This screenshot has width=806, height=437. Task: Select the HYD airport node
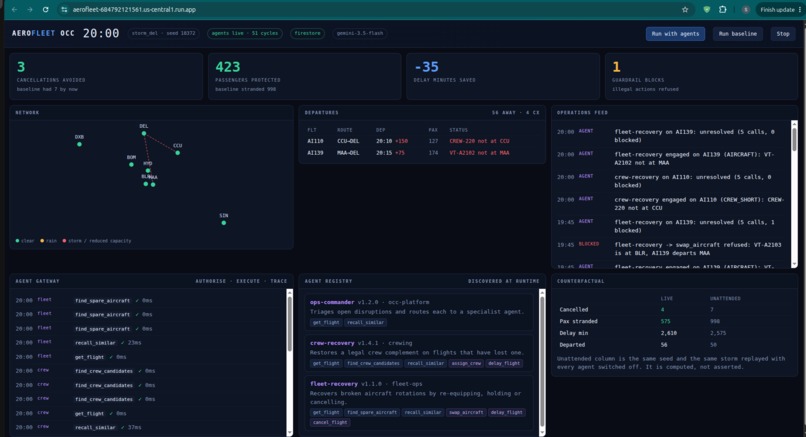point(148,170)
